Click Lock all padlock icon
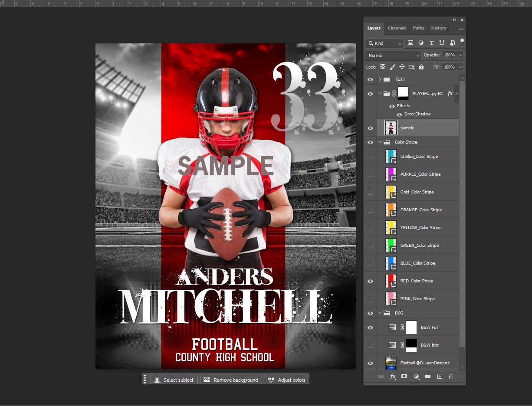 421,67
